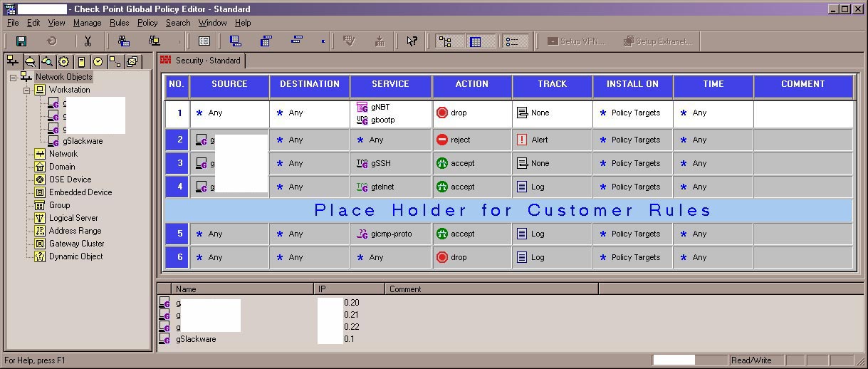Open the clock Time objects tab icon
Image resolution: width=868 pixels, height=369 pixels.
(98, 62)
